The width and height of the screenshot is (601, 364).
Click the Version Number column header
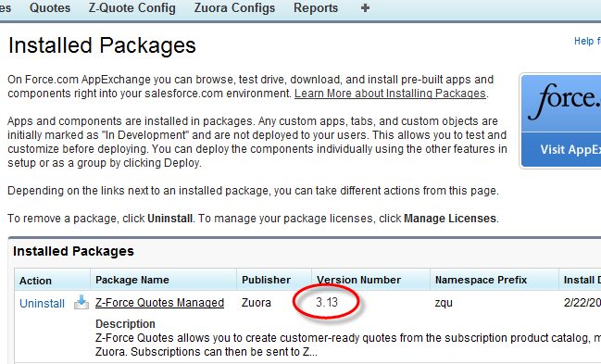371,280
